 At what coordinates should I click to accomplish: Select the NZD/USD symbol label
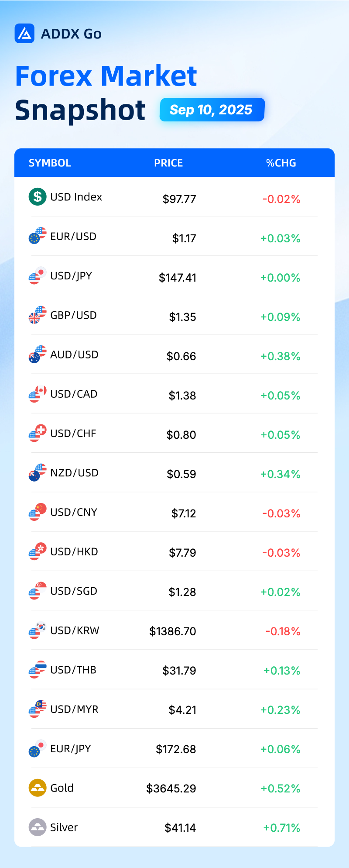[x=74, y=473]
